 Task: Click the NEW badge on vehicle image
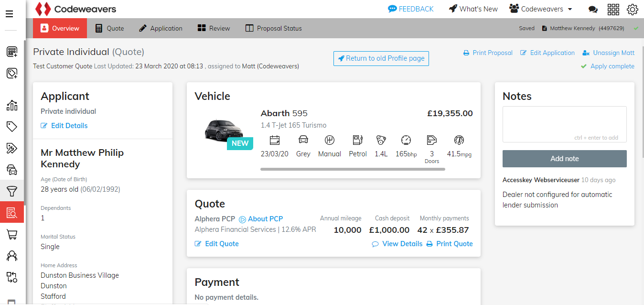click(x=240, y=143)
